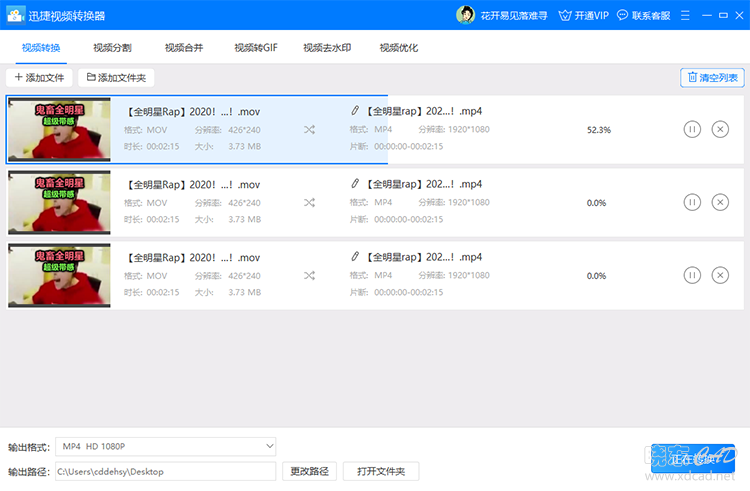Pause the first file at 52.3%
Image resolution: width=750 pixels, height=491 pixels.
[692, 129]
